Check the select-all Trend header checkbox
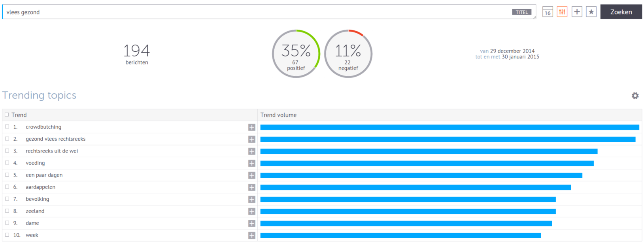Image resolution: width=644 pixels, height=245 pixels. click(7, 115)
